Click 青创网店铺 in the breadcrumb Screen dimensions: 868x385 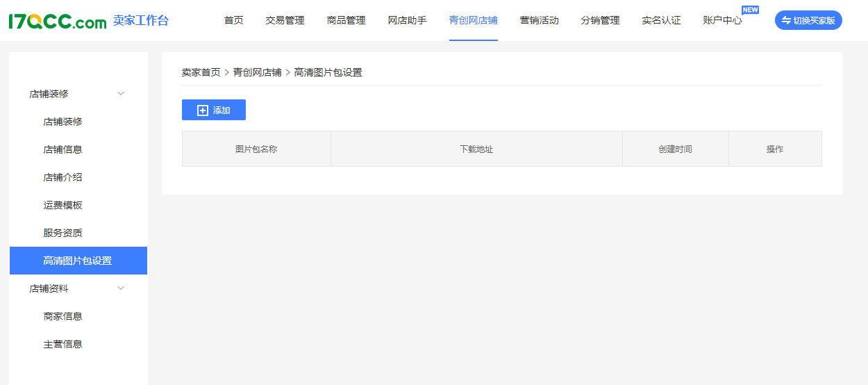point(257,72)
